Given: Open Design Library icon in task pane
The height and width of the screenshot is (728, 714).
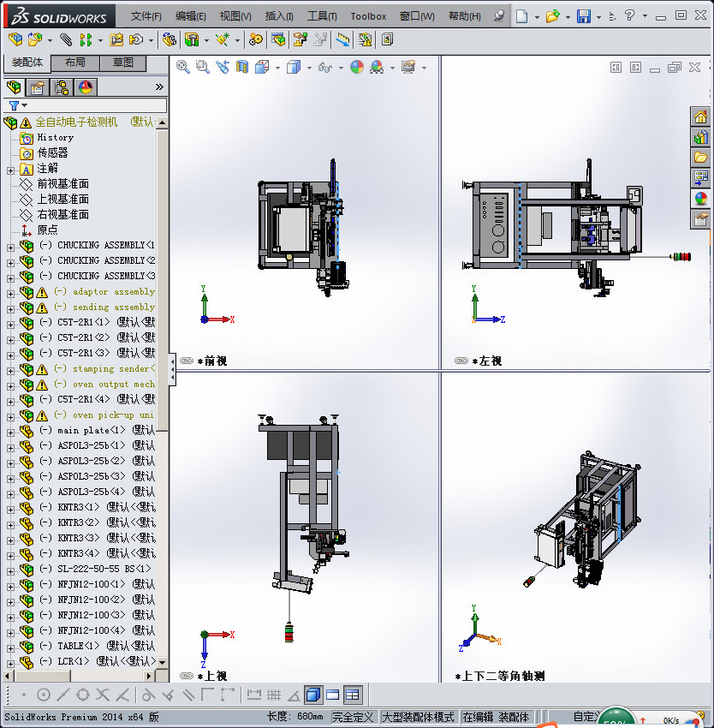Looking at the screenshot, I should 700,137.
